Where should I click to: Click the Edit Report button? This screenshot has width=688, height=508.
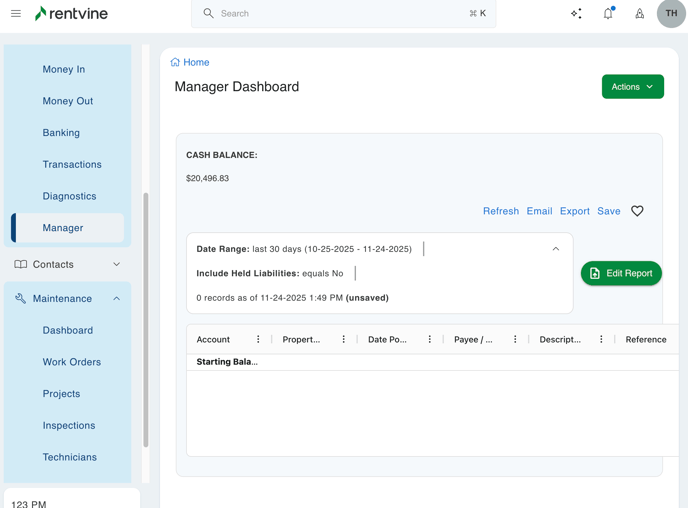tap(621, 273)
